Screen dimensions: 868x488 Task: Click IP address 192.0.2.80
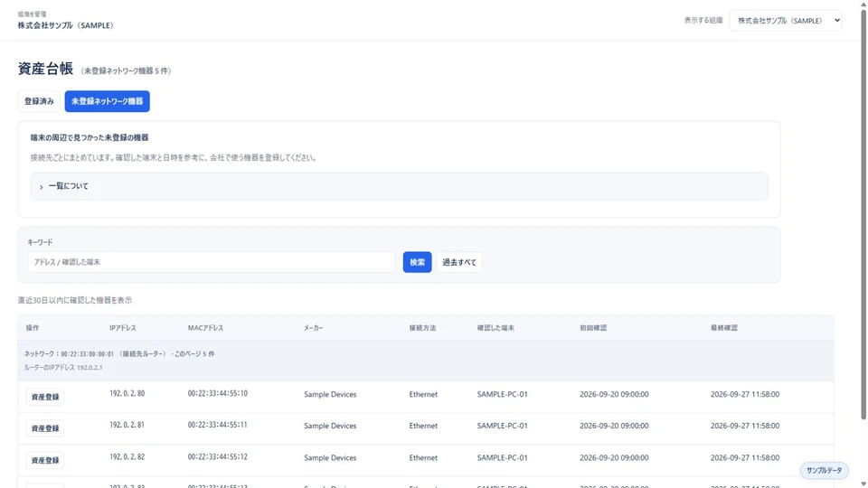(127, 393)
